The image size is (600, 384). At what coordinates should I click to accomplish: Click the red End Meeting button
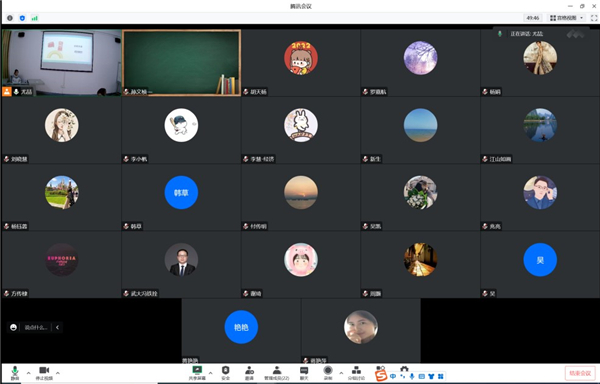click(580, 373)
